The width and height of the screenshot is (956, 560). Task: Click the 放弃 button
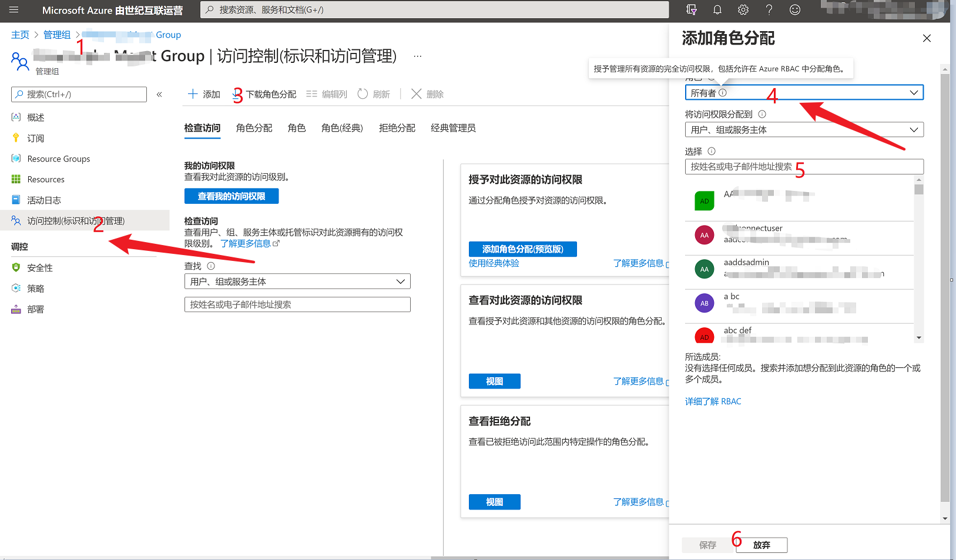click(761, 545)
